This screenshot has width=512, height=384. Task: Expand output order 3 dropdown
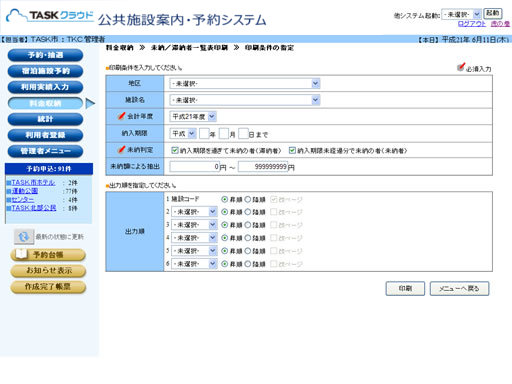pyautogui.click(x=194, y=225)
